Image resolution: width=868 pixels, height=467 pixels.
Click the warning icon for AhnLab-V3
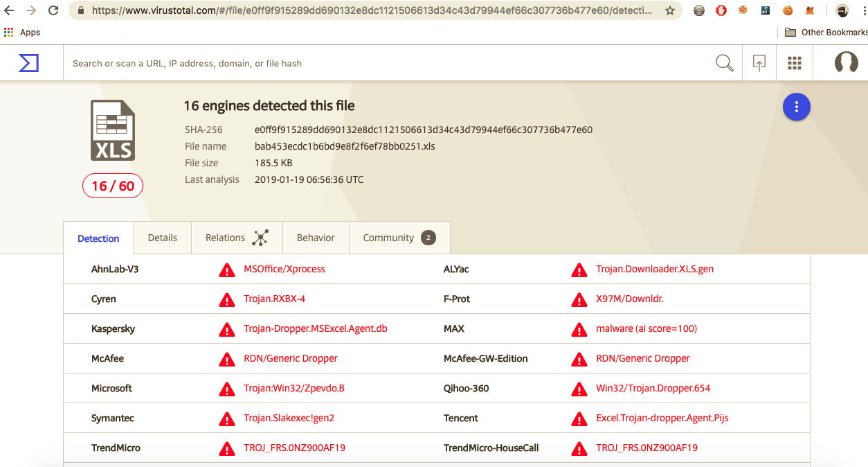pyautogui.click(x=226, y=270)
